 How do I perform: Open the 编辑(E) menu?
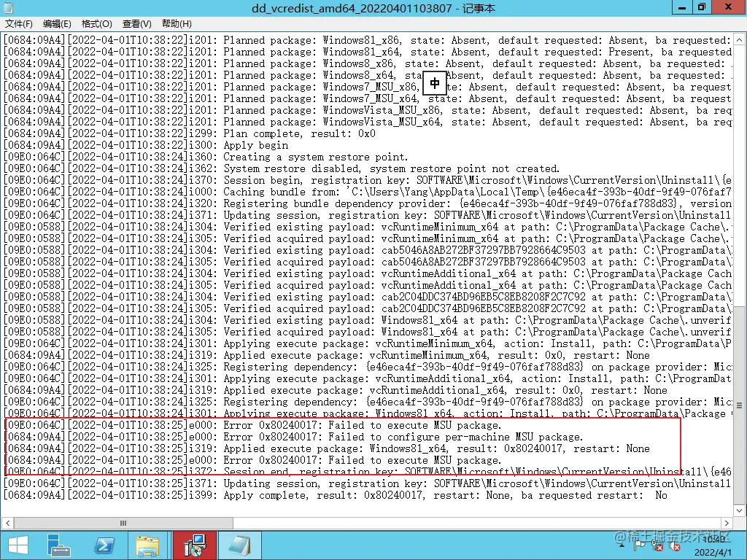click(x=57, y=24)
